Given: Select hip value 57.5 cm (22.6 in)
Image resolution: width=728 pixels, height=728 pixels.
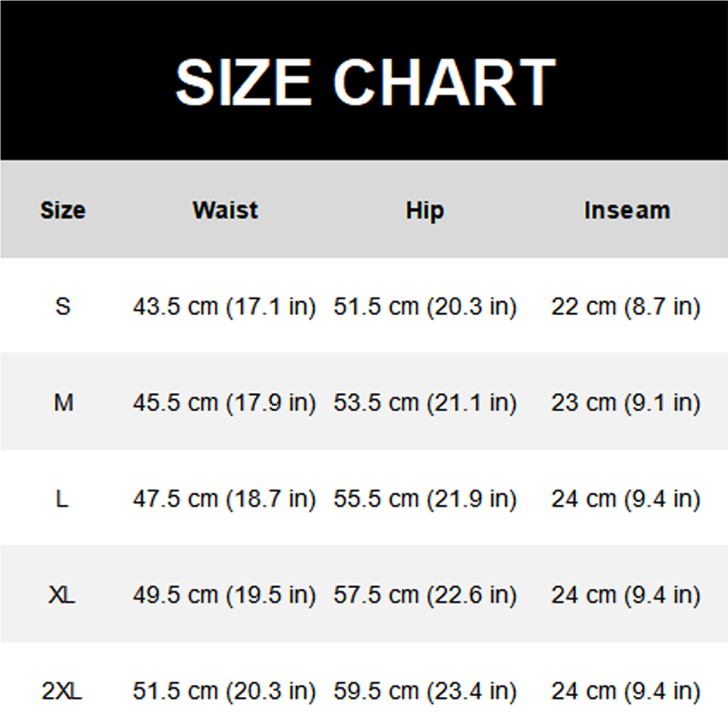Looking at the screenshot, I should (x=425, y=596).
